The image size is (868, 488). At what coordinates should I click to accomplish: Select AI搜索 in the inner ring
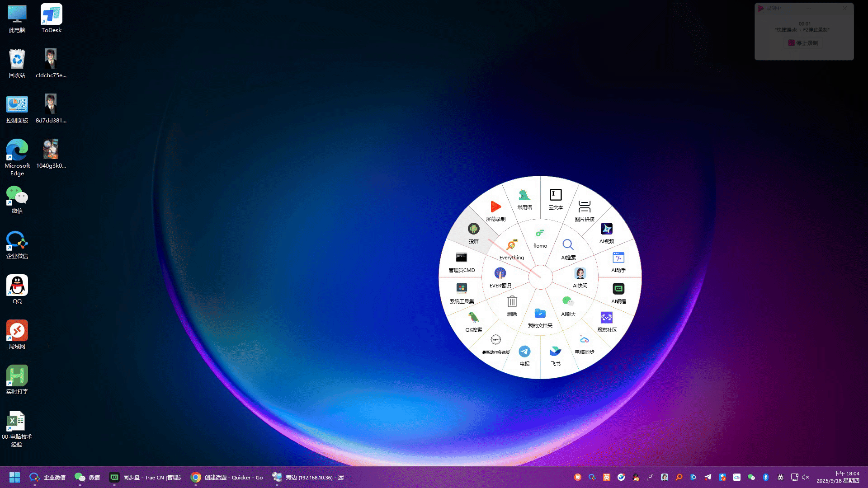coord(568,249)
